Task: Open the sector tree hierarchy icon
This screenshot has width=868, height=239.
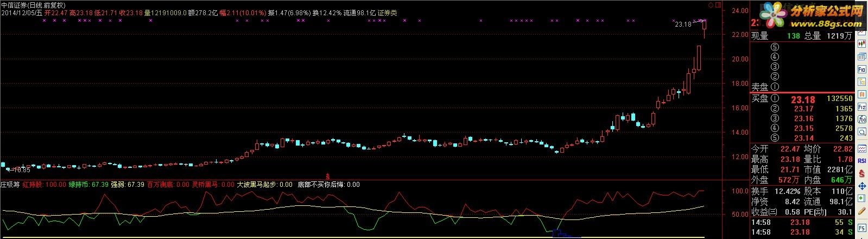Action: 861,81
